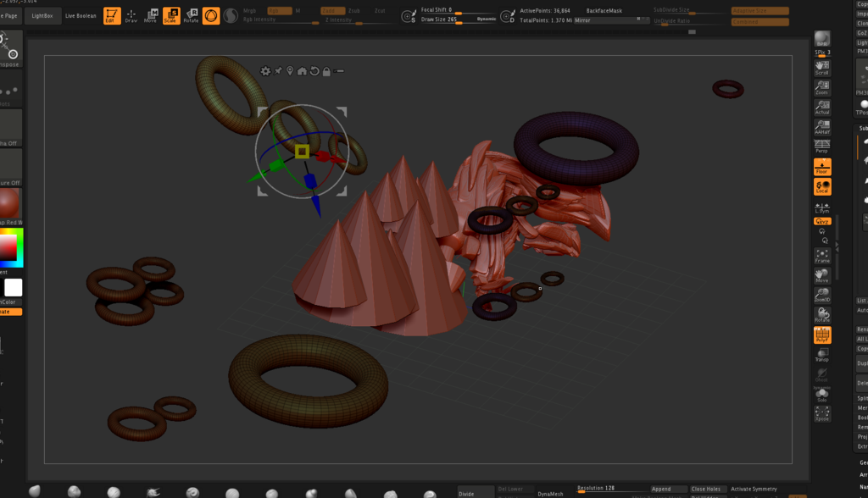Image resolution: width=868 pixels, height=498 pixels.
Task: Activate Edit mode button
Action: click(x=112, y=15)
